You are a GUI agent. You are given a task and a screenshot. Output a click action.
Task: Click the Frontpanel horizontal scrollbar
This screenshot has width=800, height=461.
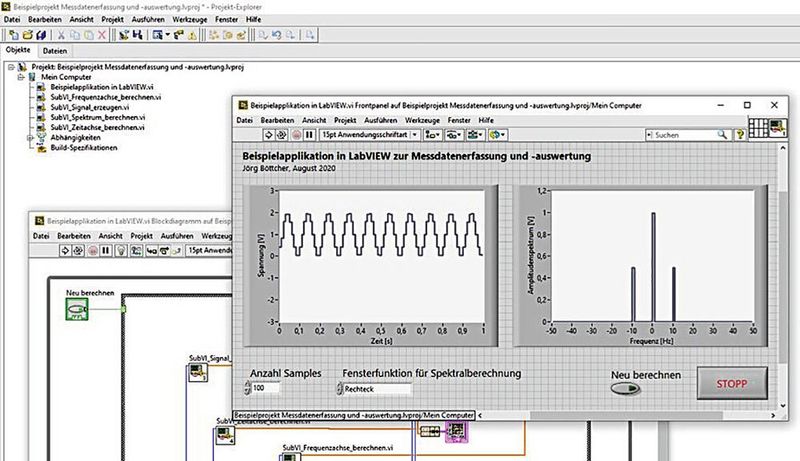[x=626, y=416]
